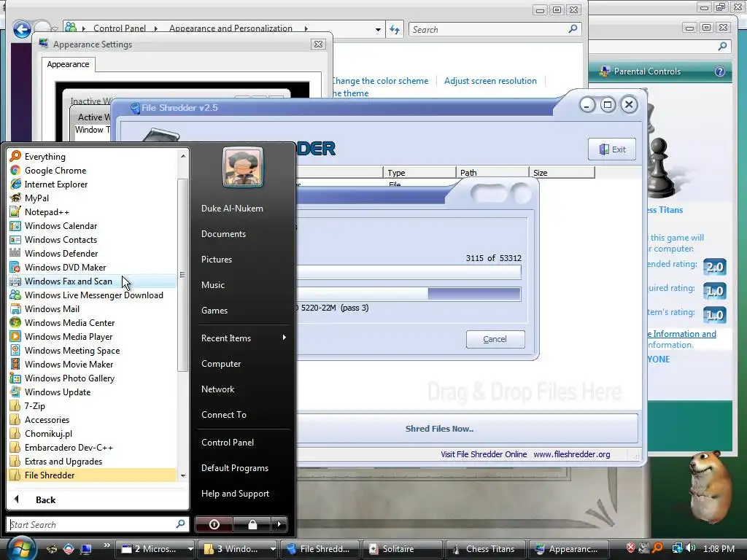The height and width of the screenshot is (560, 747).
Task: Launch Windows Defender
Action: pyautogui.click(x=93, y=253)
